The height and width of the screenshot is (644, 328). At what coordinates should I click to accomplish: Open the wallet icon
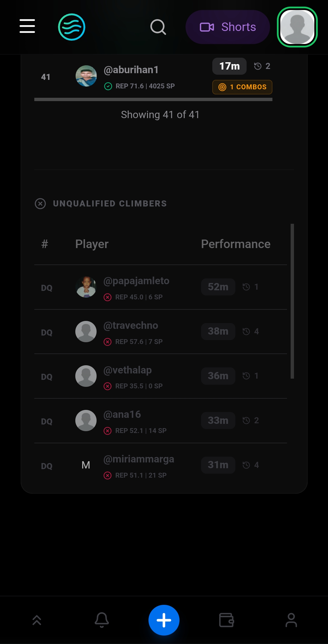click(227, 620)
